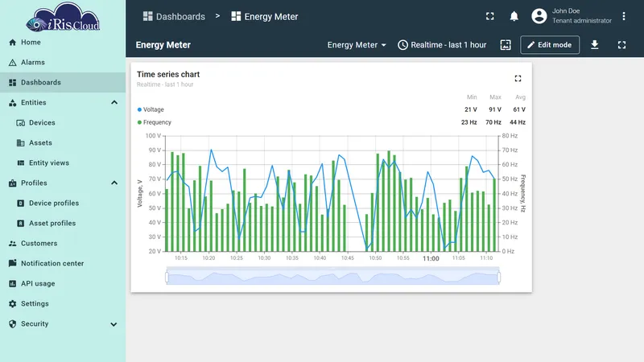Go to Customers page
644x362 pixels.
click(63, 244)
